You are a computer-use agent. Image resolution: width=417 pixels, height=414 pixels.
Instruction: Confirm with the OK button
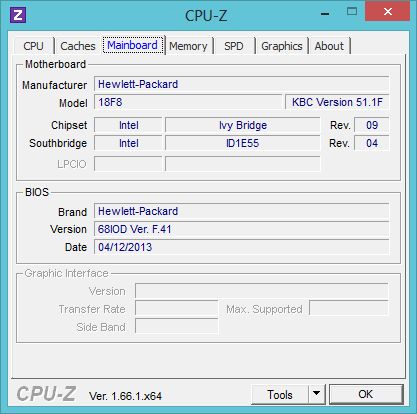366,394
